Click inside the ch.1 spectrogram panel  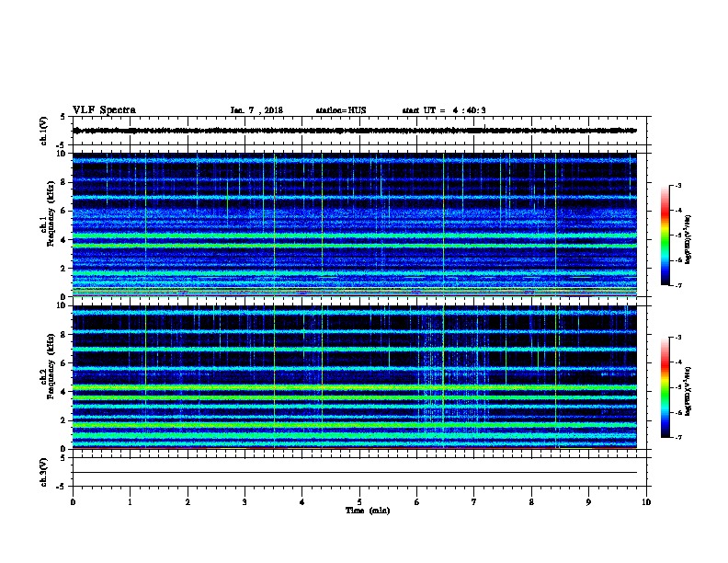[354, 224]
